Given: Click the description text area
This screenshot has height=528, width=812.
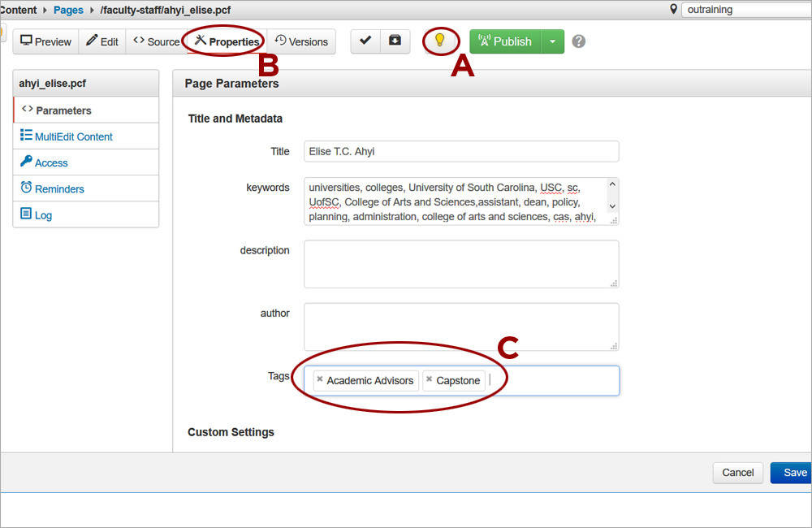Looking at the screenshot, I should tap(461, 264).
